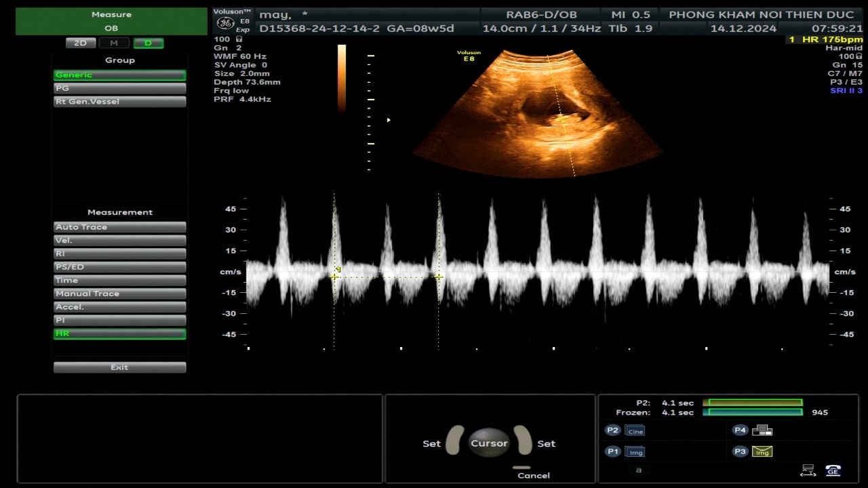
Task: Click the P2 round badge
Action: (612, 430)
